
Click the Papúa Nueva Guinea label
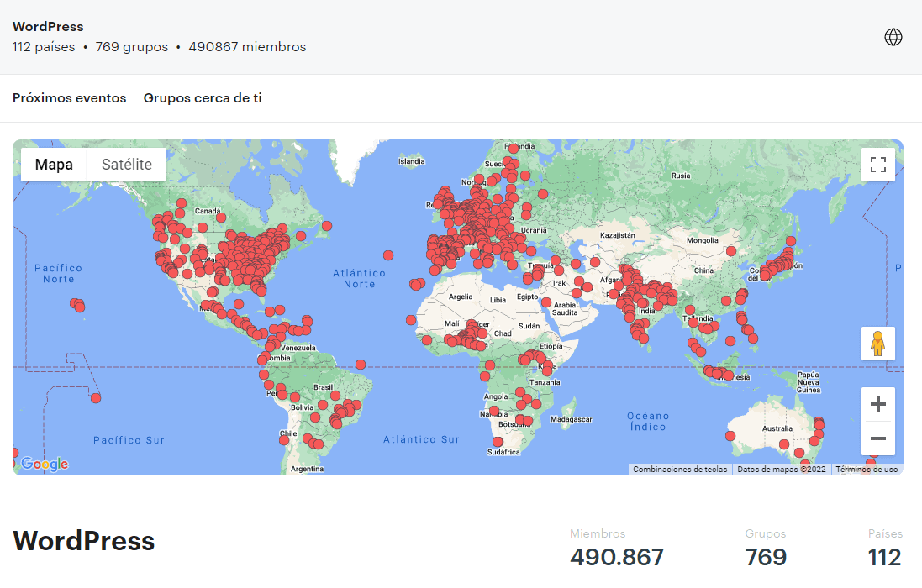(809, 382)
